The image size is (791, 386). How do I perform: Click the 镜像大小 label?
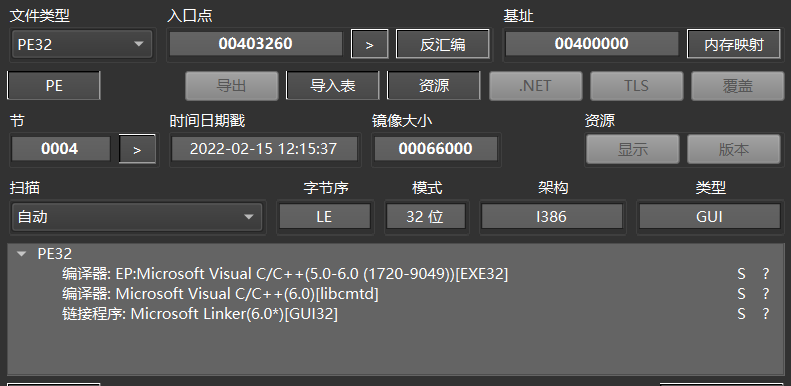(x=402, y=121)
